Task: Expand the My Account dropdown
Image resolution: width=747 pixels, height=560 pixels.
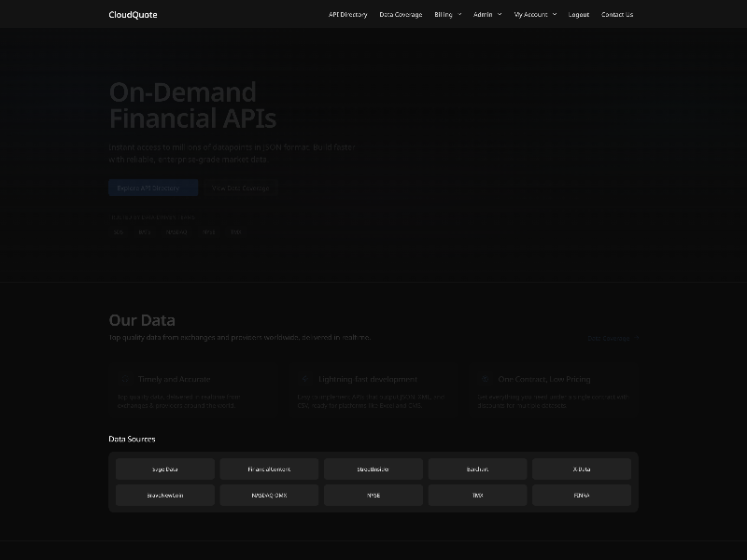Action: [x=534, y=14]
